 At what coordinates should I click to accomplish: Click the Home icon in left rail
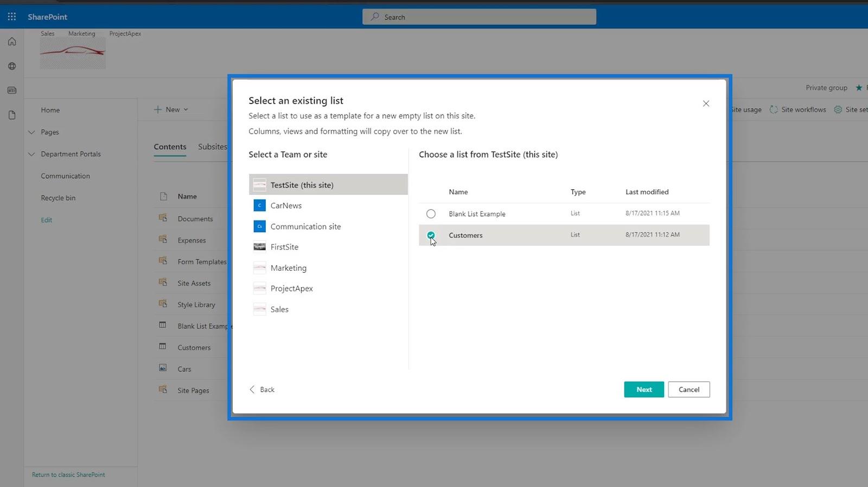pos(12,42)
